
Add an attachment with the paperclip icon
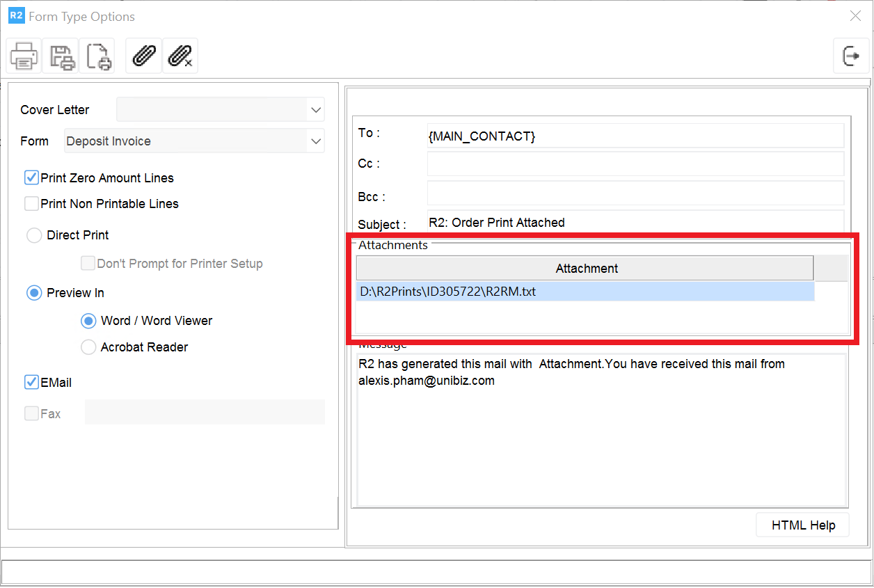tap(143, 56)
